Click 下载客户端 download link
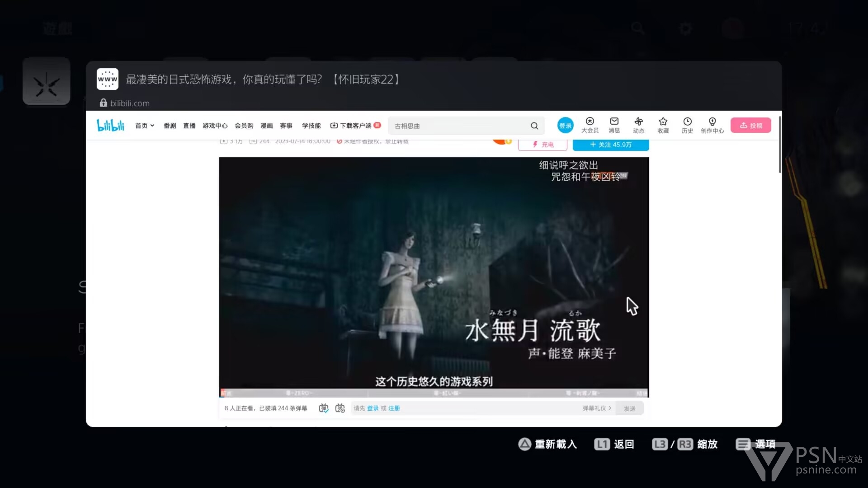The width and height of the screenshot is (868, 488). coord(355,126)
